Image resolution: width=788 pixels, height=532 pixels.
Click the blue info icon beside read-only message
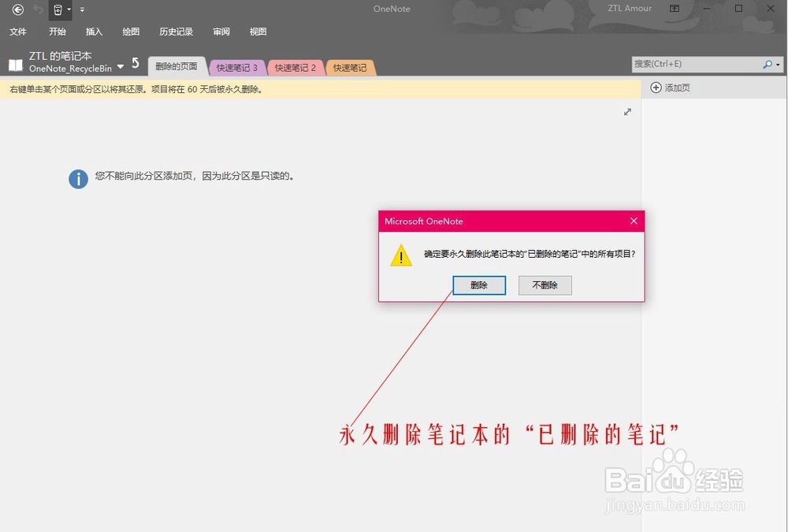click(x=78, y=179)
